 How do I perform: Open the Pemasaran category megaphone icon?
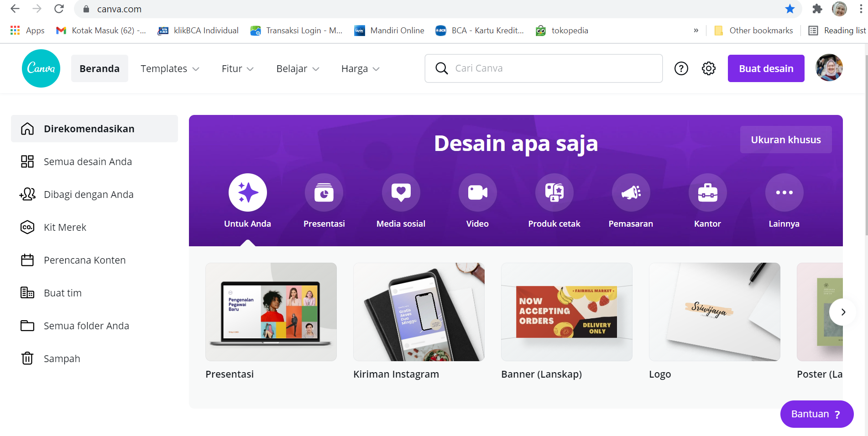[x=631, y=192]
